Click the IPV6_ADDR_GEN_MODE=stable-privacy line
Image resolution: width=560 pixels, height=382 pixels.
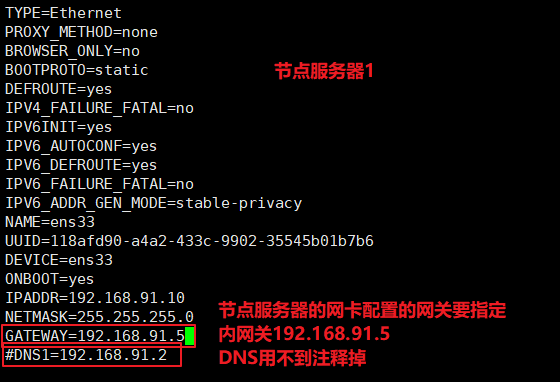click(x=154, y=203)
